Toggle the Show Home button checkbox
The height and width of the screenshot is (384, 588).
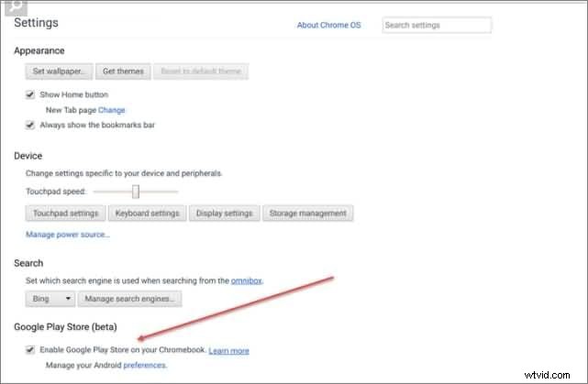click(30, 94)
